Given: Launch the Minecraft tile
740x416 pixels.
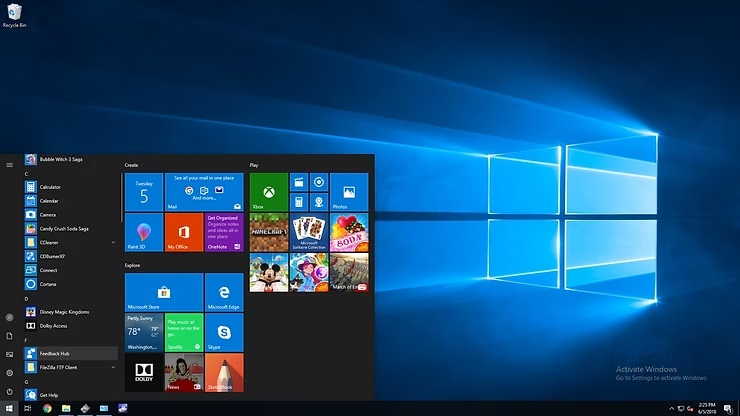Looking at the screenshot, I should pyautogui.click(x=269, y=232).
